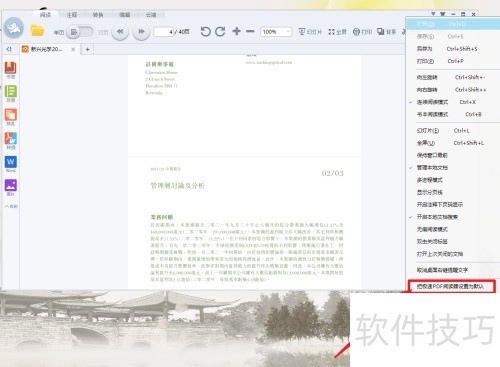
Task: Add a new tab with plus button
Action: click(87, 49)
